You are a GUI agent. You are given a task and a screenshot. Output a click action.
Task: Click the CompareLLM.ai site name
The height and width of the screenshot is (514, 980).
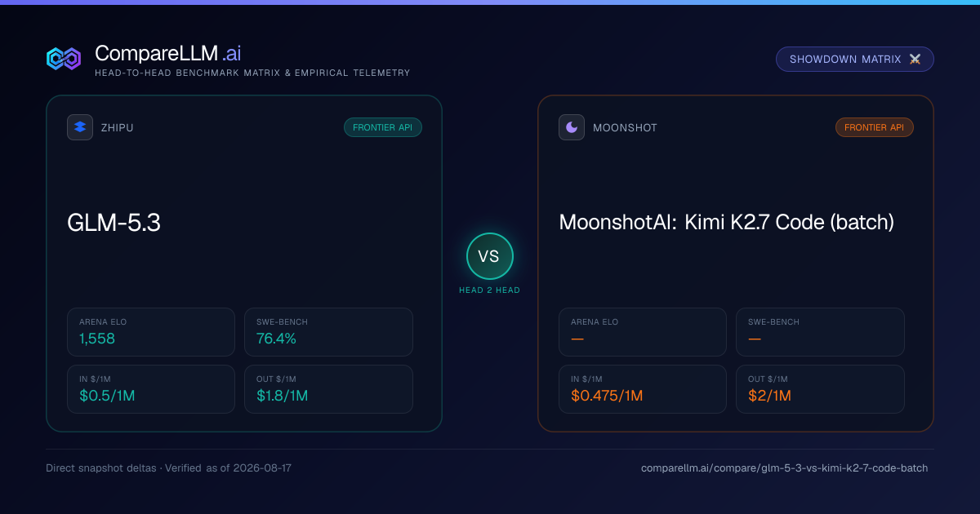point(167,53)
